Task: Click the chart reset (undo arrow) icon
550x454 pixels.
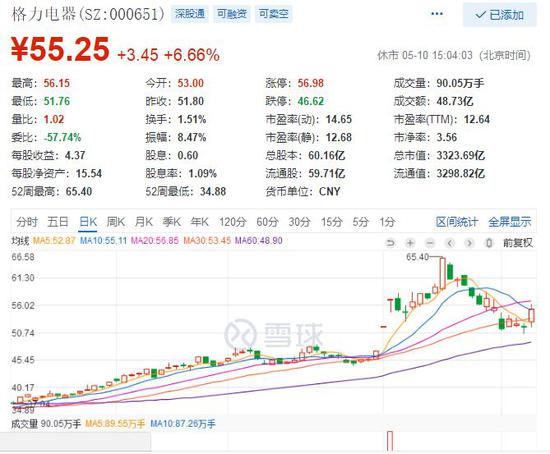Action: pos(390,243)
